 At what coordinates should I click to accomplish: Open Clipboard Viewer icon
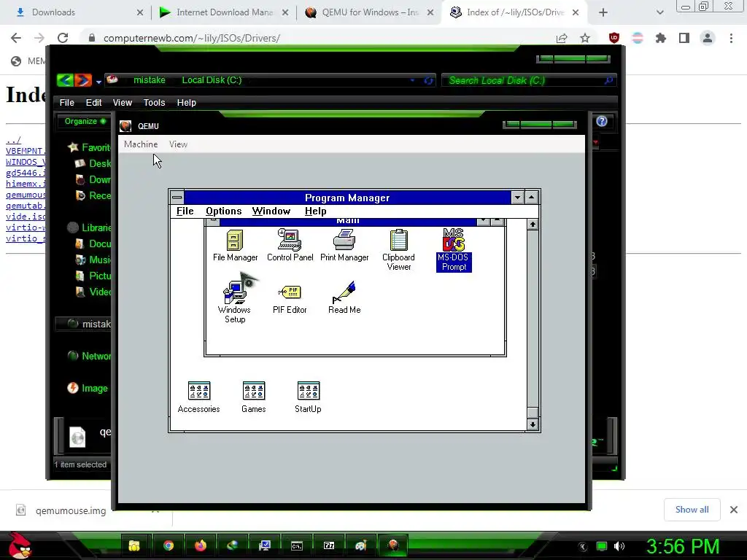(x=398, y=250)
